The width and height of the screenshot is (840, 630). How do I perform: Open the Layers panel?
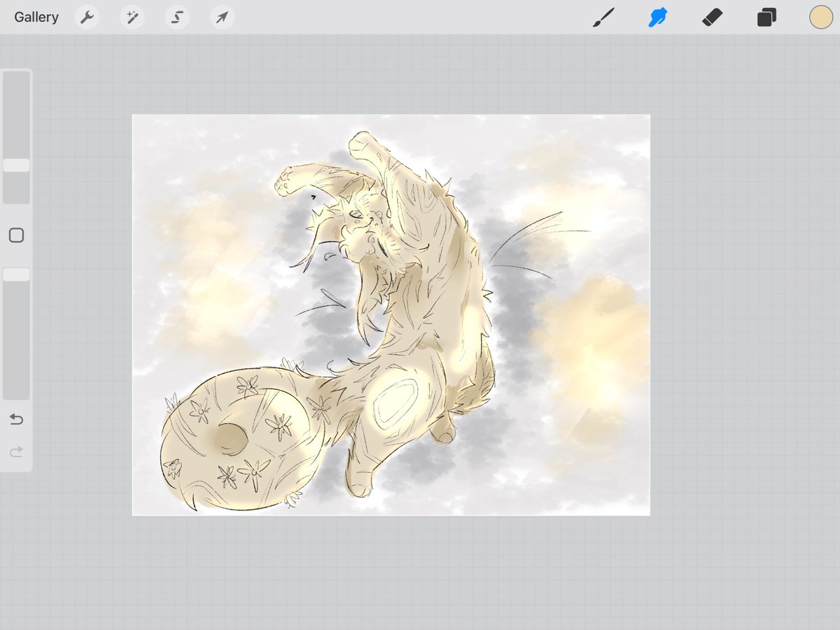tap(766, 17)
